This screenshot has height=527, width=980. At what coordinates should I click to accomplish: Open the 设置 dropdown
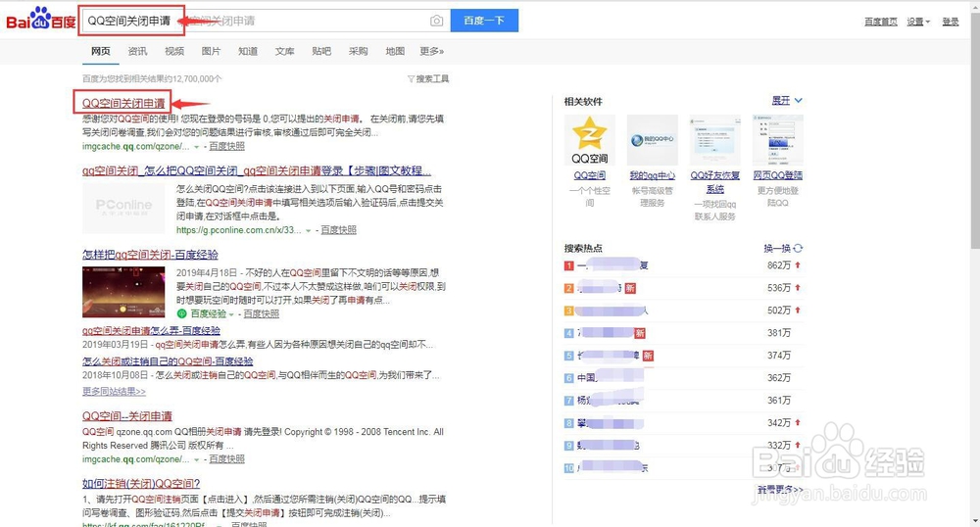click(918, 22)
